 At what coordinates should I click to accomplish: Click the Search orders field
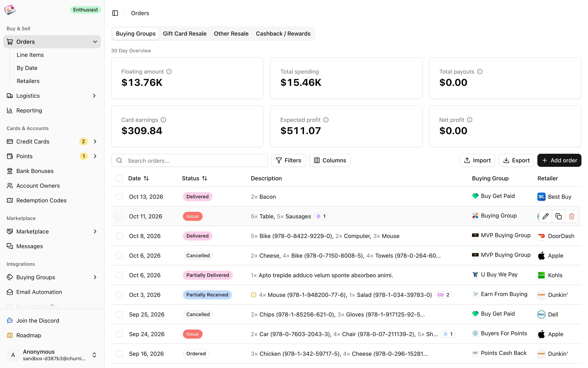[x=189, y=160]
